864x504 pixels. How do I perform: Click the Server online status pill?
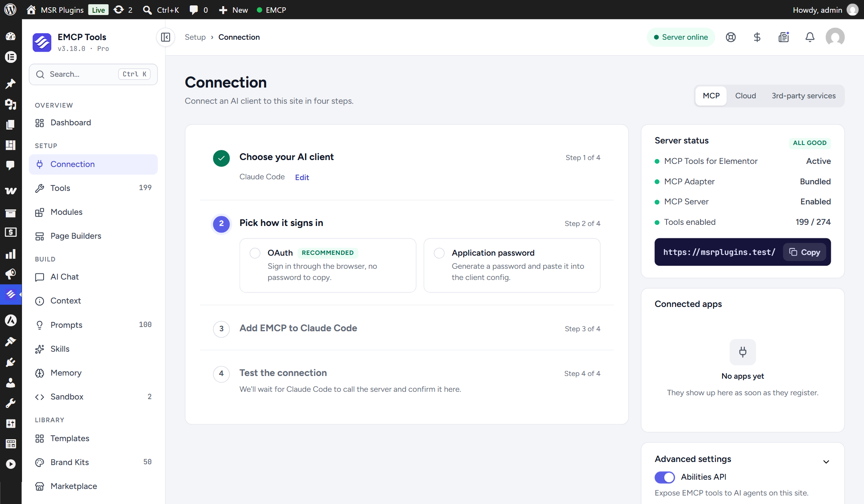point(681,37)
